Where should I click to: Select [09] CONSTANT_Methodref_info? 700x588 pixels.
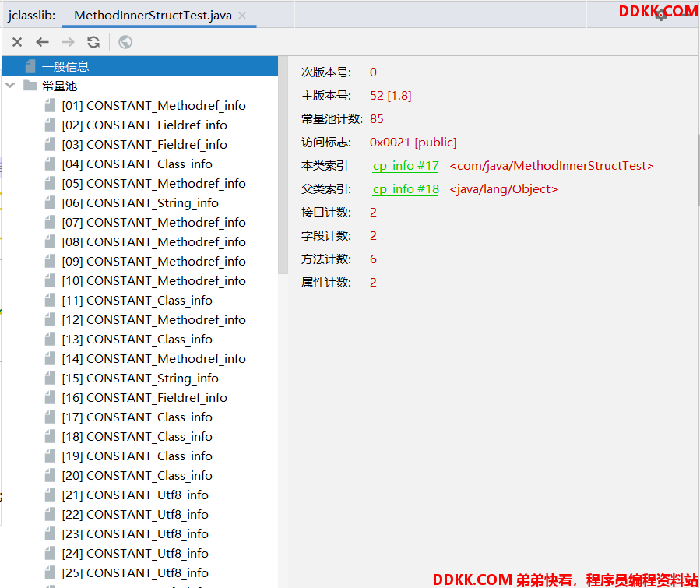point(153,261)
